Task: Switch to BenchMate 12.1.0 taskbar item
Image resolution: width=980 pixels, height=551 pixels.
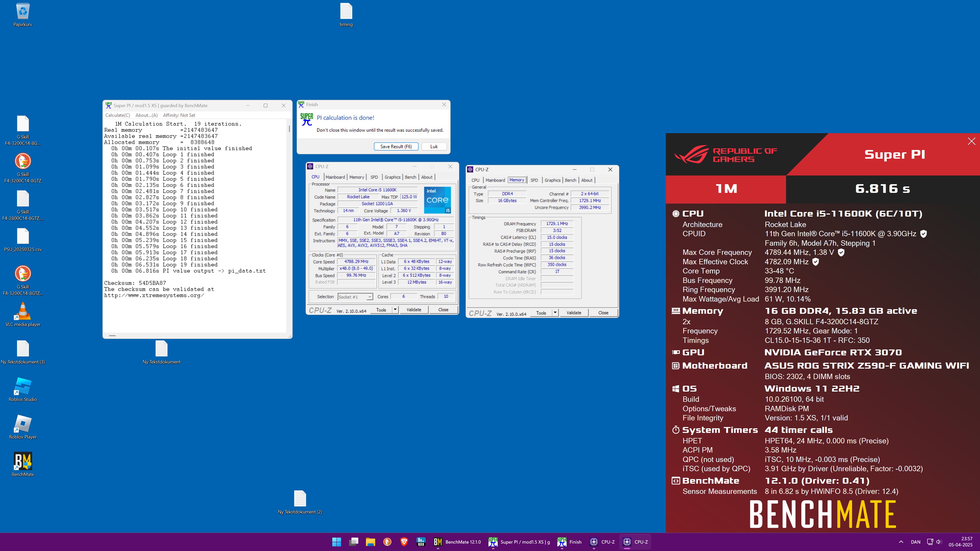Action: point(457,542)
